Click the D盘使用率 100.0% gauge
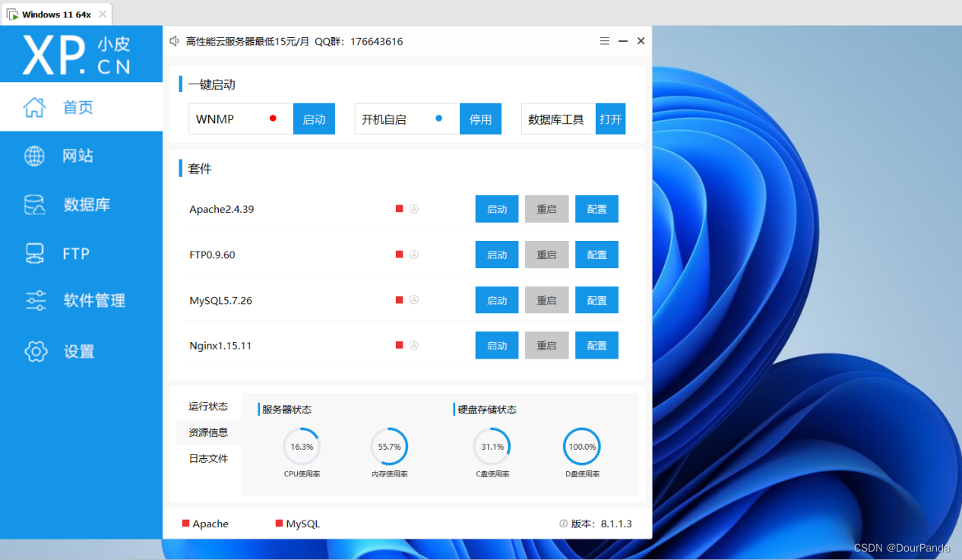Screen dimensions: 962x560 [x=582, y=447]
